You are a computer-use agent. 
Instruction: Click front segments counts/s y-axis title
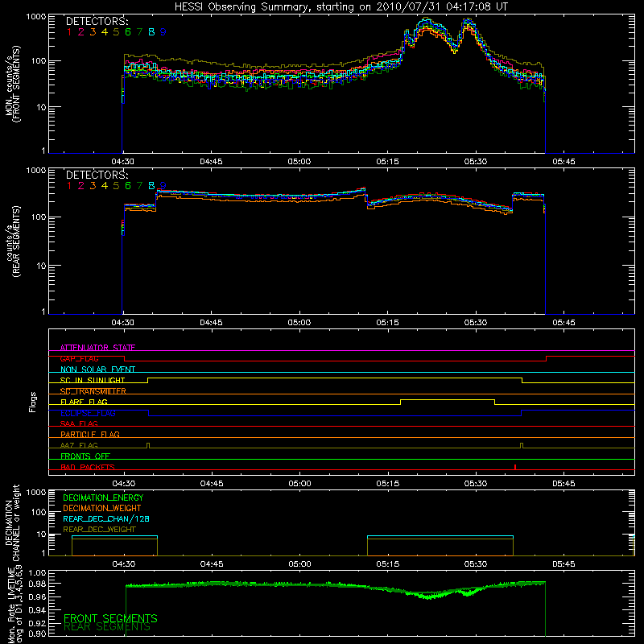[13, 84]
